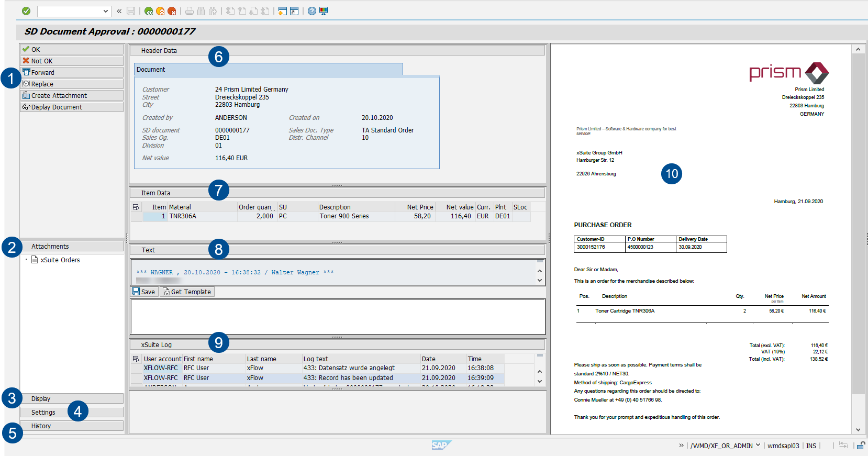Collapse the command field with the double chevron
This screenshot has width=868, height=456.
[119, 11]
